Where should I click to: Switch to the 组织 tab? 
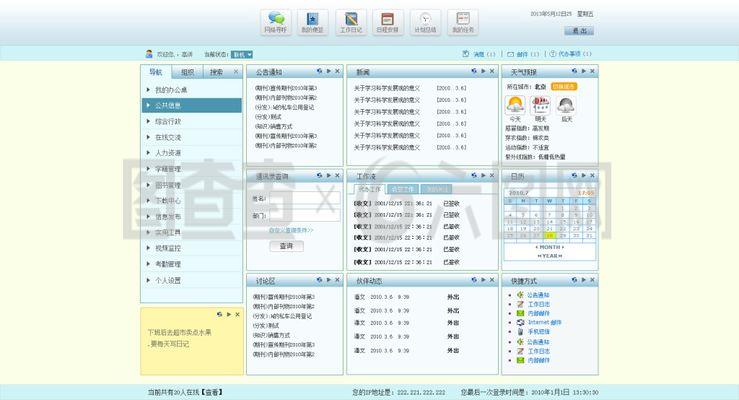[x=187, y=73]
